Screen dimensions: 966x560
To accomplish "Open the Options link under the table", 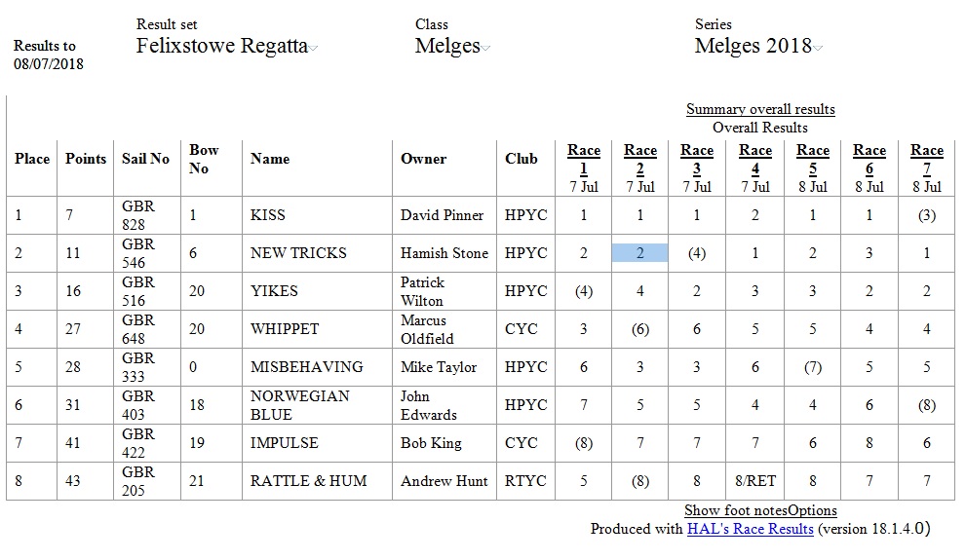I will pyautogui.click(x=813, y=510).
